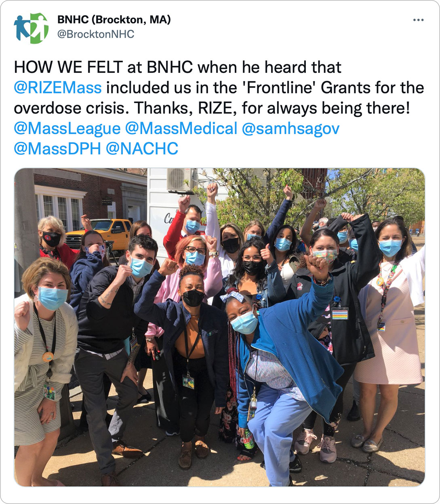
Task: Click the rainbow badge on the black jacket
Action: coord(340,314)
